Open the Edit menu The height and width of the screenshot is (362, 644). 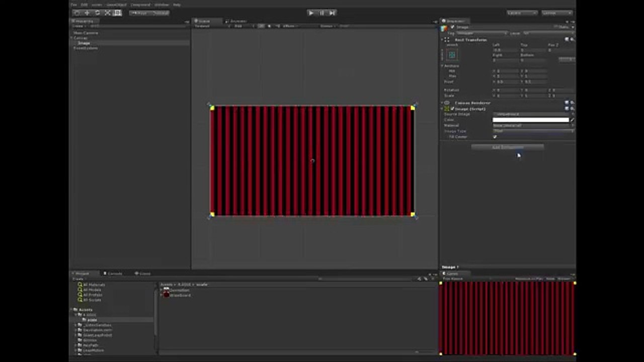point(84,5)
